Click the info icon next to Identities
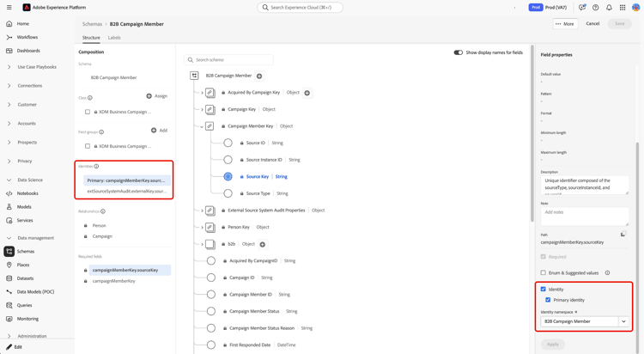Image resolution: width=644 pixels, height=354 pixels. point(96,167)
